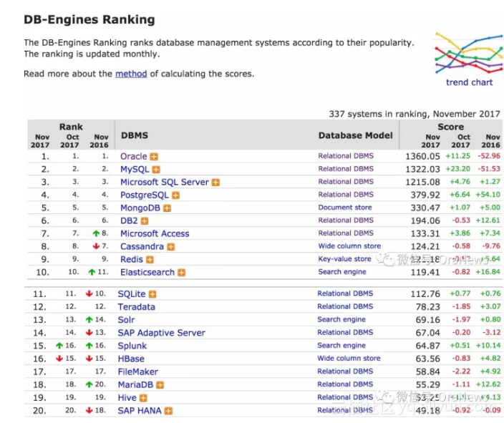Click Oracle's score value 1360.05

(x=422, y=157)
